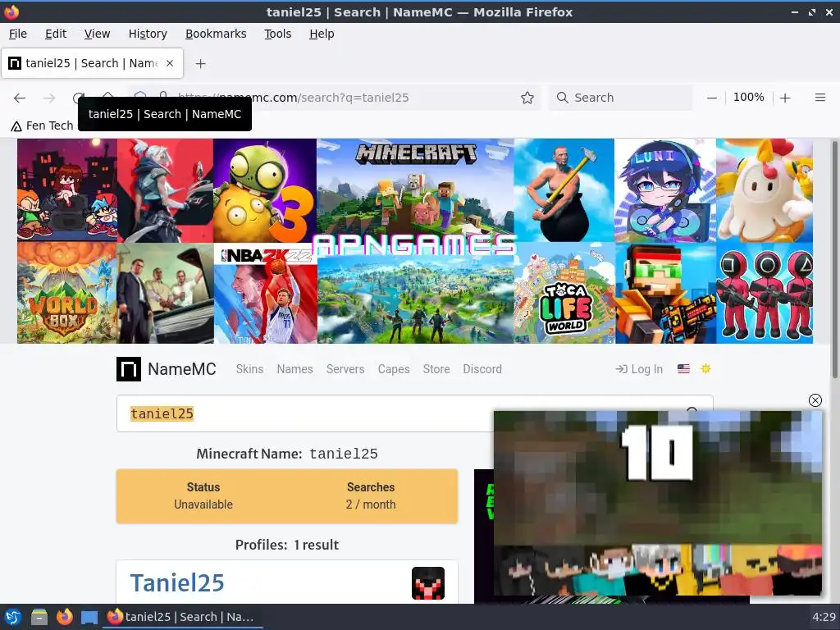Click the Minecraft Name taniel25 heading
The width and height of the screenshot is (840, 630).
tap(286, 454)
